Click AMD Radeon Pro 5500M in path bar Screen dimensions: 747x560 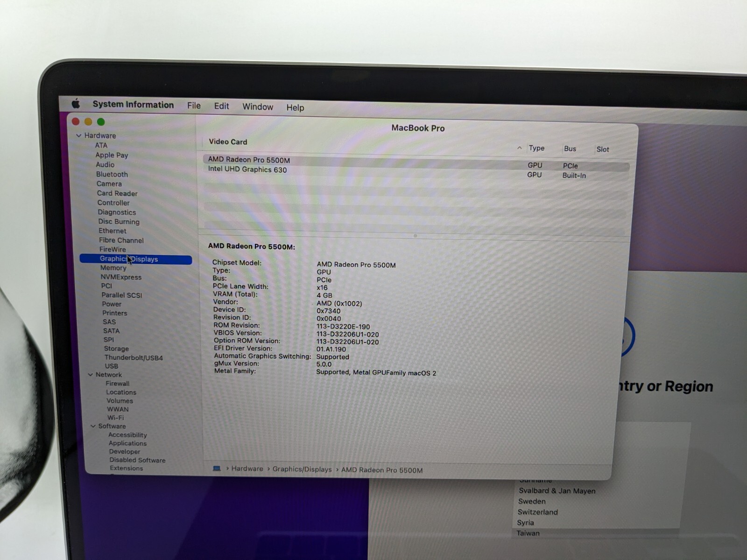382,470
